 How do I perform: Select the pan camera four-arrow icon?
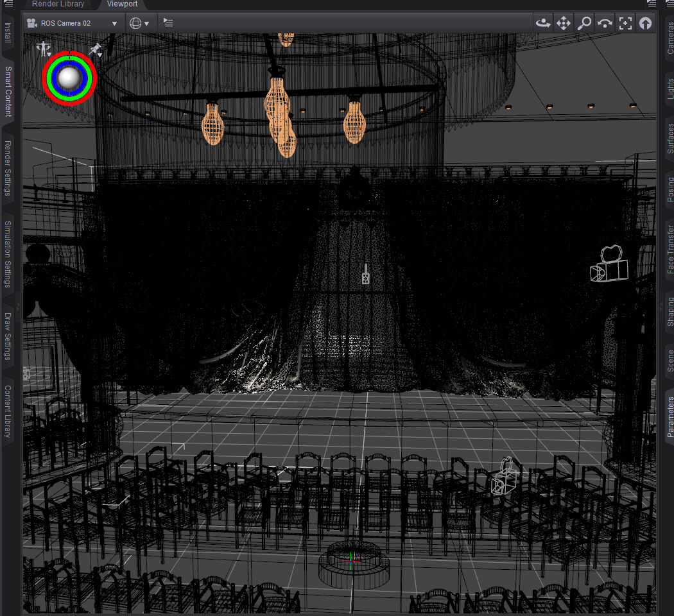[563, 23]
